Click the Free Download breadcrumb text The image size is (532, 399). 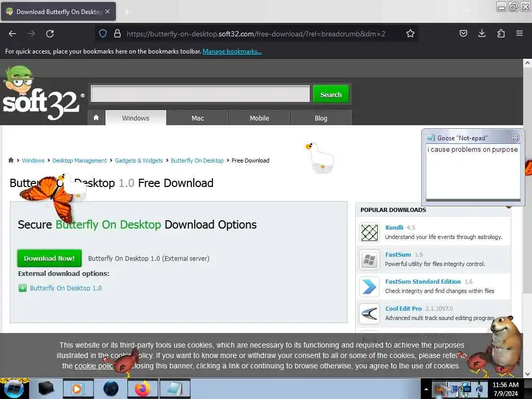pyautogui.click(x=250, y=161)
